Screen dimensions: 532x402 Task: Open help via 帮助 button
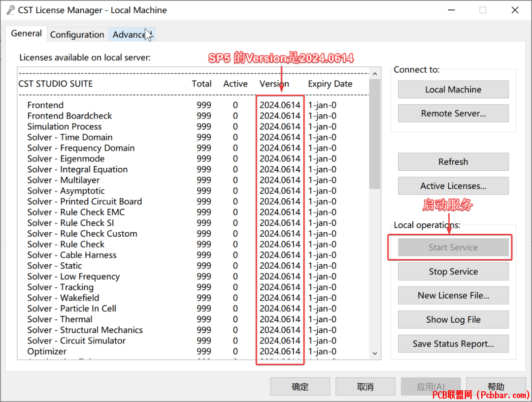(x=496, y=386)
